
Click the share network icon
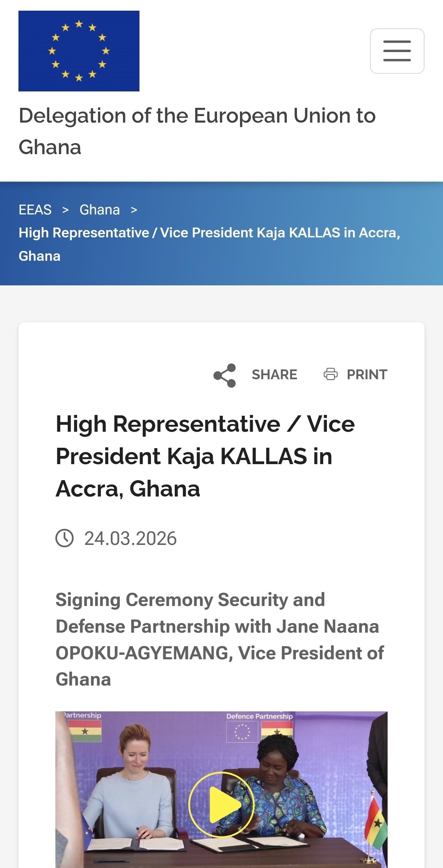225,375
